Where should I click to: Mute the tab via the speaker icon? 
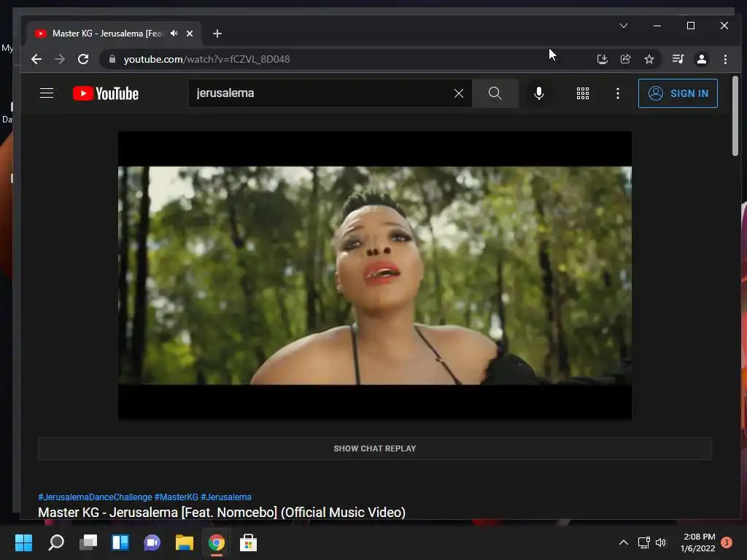coord(174,34)
